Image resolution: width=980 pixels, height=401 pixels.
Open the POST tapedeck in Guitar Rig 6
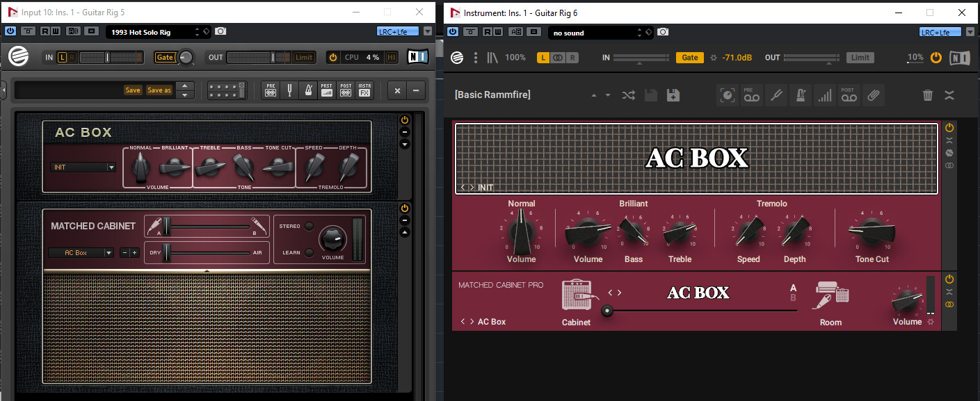coord(848,95)
